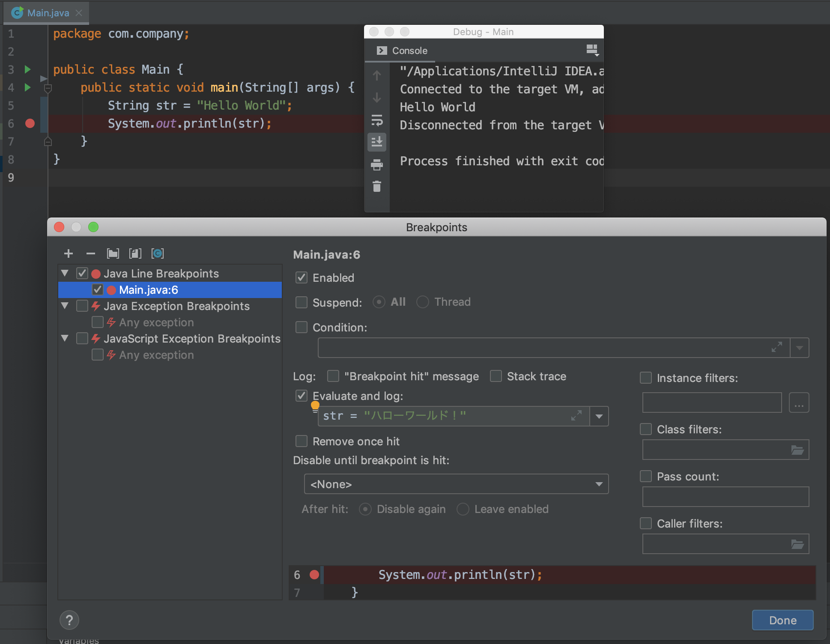
Task: Toggle the Enabled checkbox
Action: 302,277
